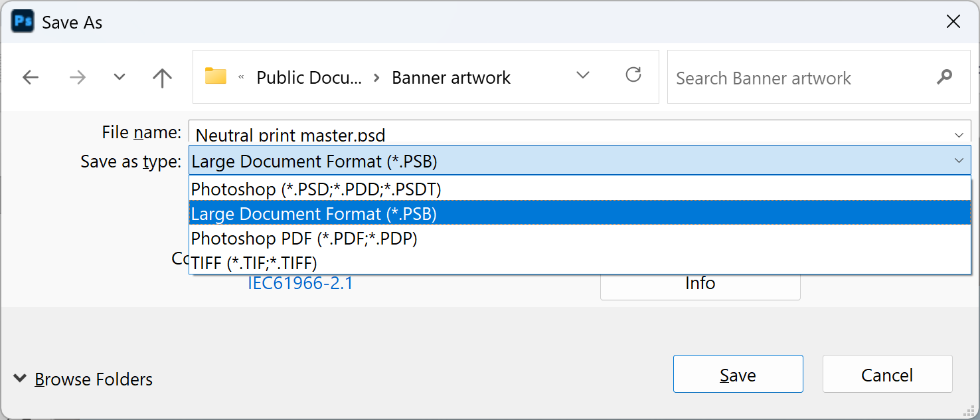Screen dimensions: 980x420
Task: Choose TIFF (*.TIF;*.TIFF) format
Action: (x=580, y=262)
